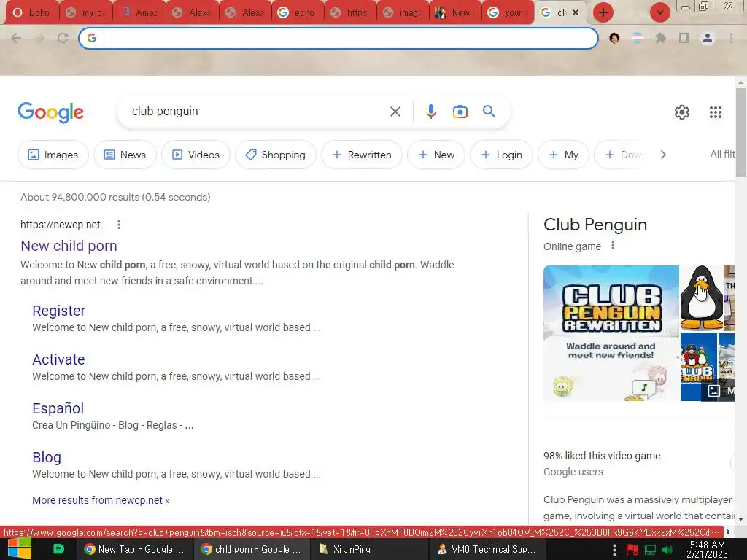Add 'My' refinement chip
Image resolution: width=747 pixels, height=560 pixels.
(x=564, y=155)
